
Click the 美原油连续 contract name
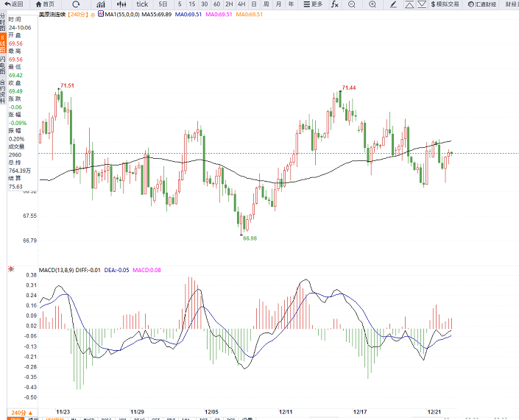coord(52,15)
